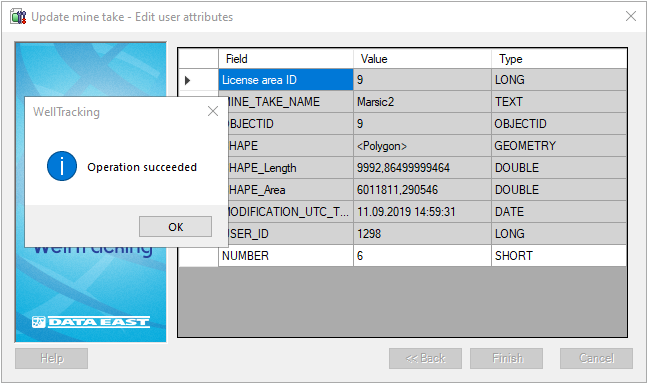
Task: Select the USER_ID field cell
Action: coord(291,234)
